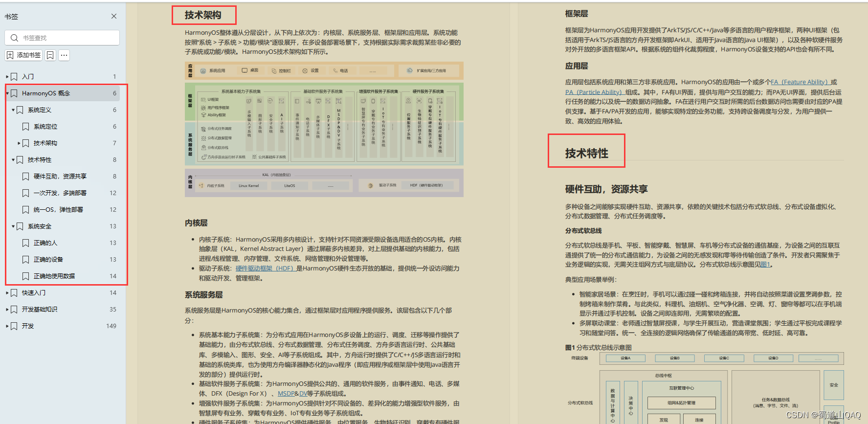Collapse the 系统安全 bookmark
This screenshot has width=868, height=424.
pos(13,226)
